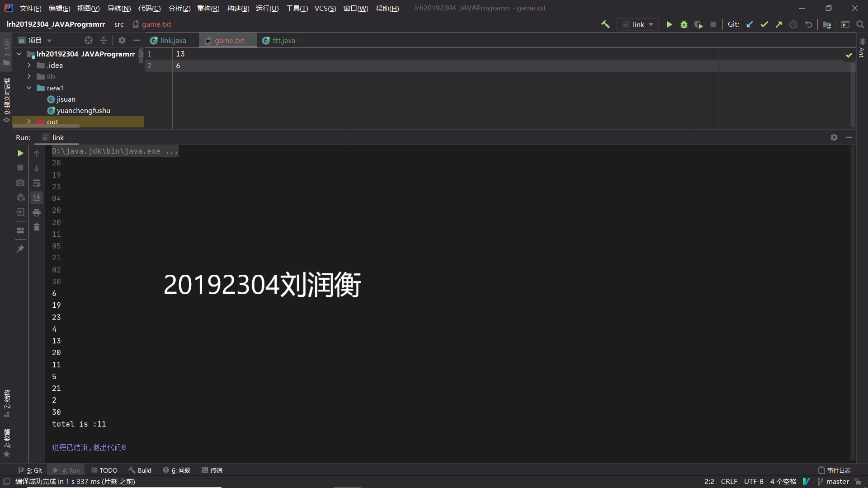Screen dimensions: 868x488
Task: Move down the stack trace arrow
Action: (37, 168)
